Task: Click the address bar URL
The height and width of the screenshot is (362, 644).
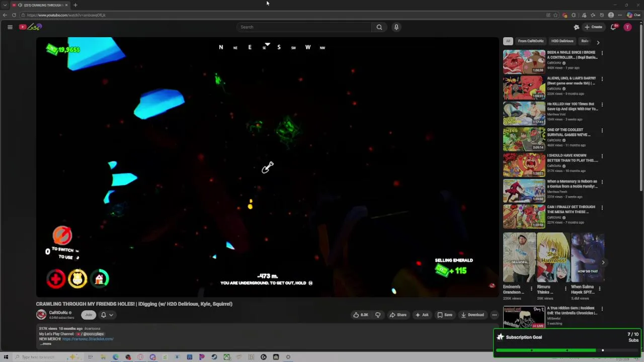Action: coord(66,15)
